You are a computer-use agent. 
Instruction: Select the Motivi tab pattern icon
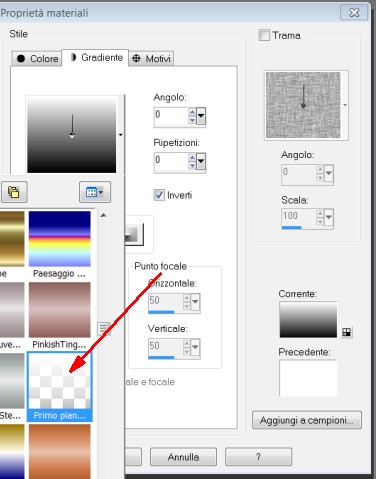tap(136, 59)
